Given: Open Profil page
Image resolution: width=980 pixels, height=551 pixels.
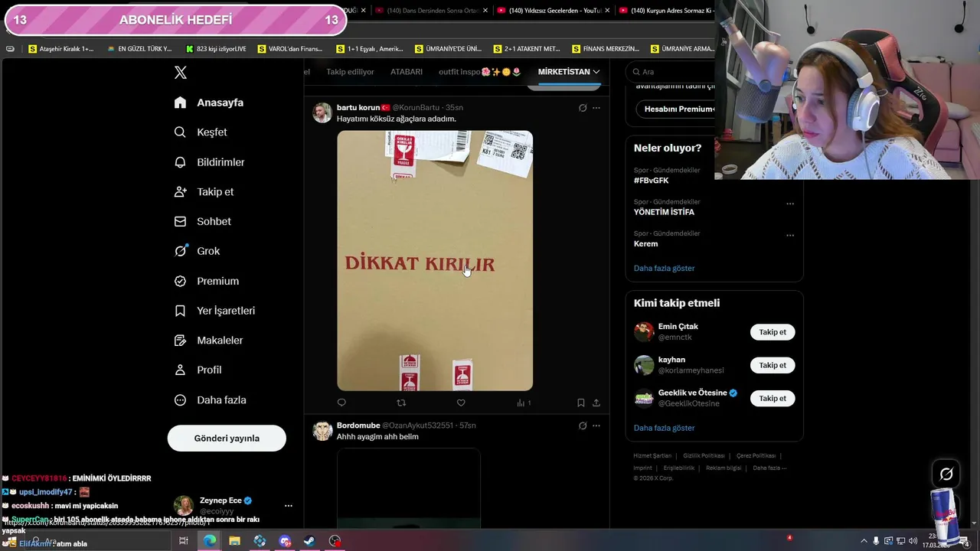Looking at the screenshot, I should tap(198, 370).
